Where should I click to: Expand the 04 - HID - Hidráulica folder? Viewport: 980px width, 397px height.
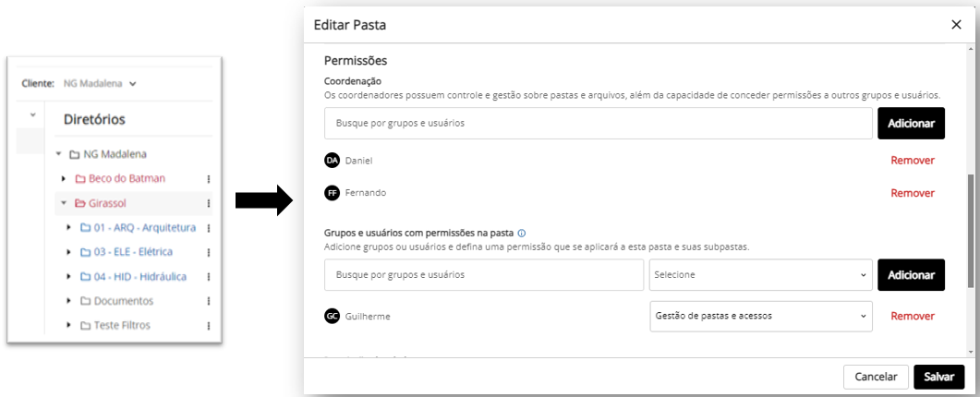click(x=68, y=277)
